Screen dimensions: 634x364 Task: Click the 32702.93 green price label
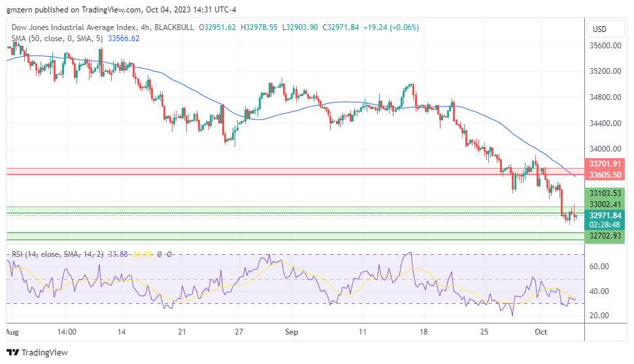click(605, 235)
